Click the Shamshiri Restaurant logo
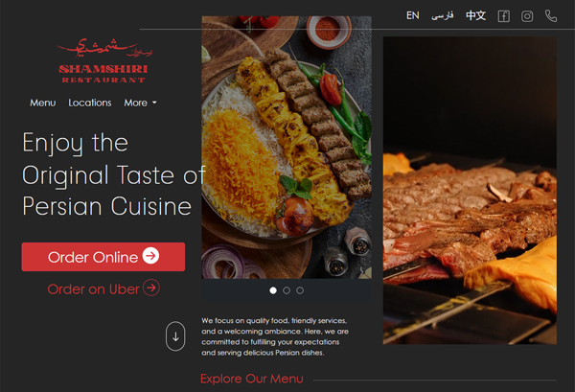This screenshot has height=392, width=575. pyautogui.click(x=104, y=61)
